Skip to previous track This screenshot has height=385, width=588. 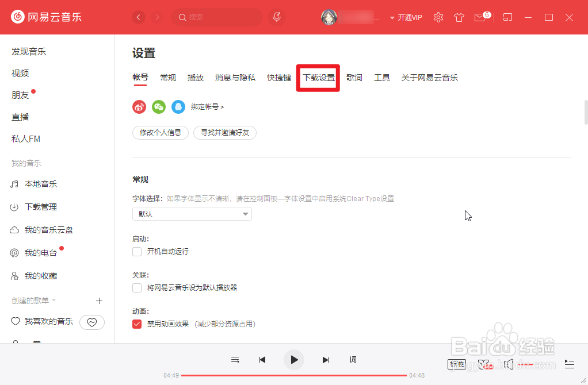(x=262, y=360)
